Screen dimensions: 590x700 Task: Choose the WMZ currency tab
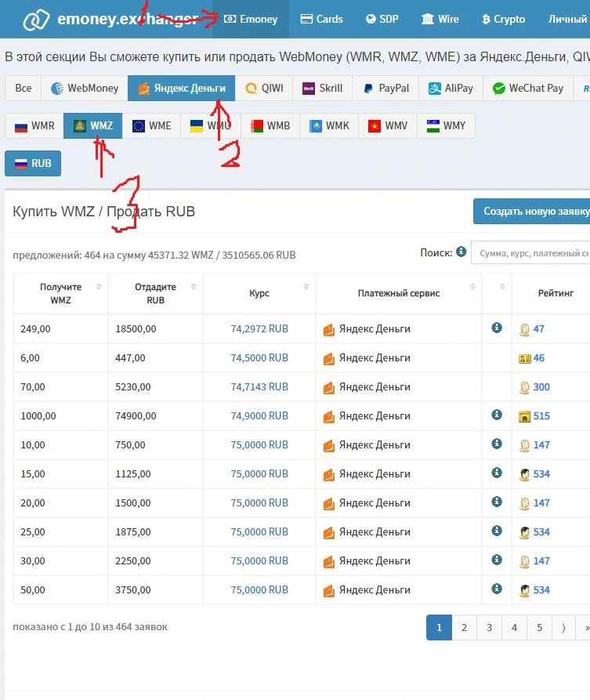coord(92,126)
